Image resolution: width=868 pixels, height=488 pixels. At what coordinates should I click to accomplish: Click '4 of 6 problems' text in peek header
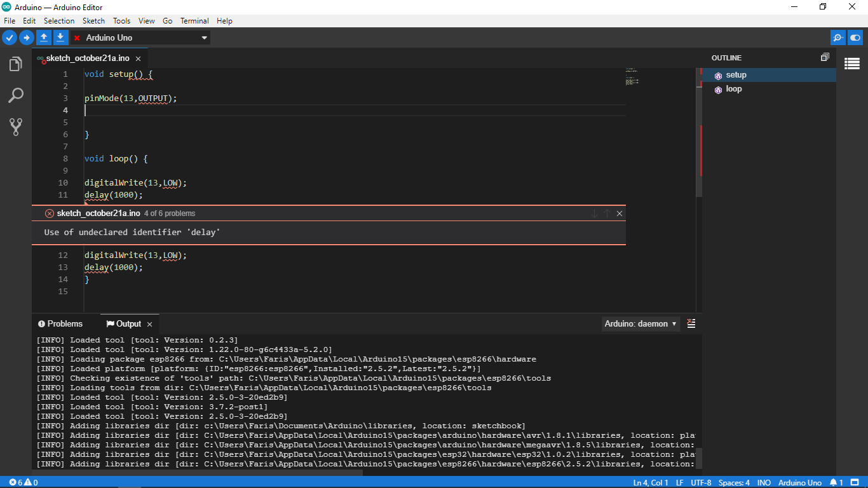[x=170, y=213]
